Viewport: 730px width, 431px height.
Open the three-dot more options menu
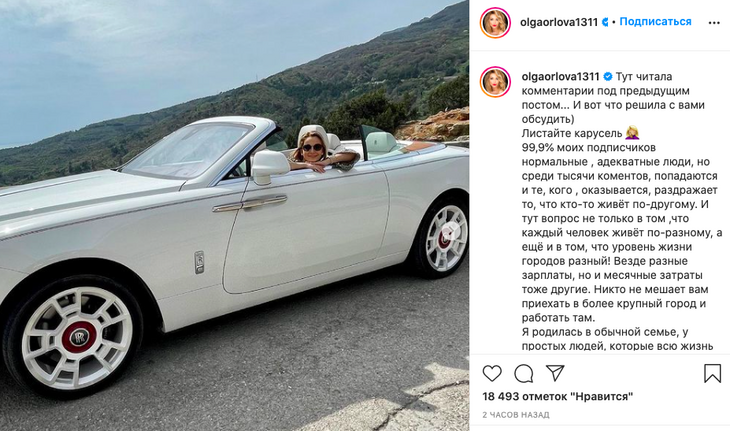pos(714,23)
